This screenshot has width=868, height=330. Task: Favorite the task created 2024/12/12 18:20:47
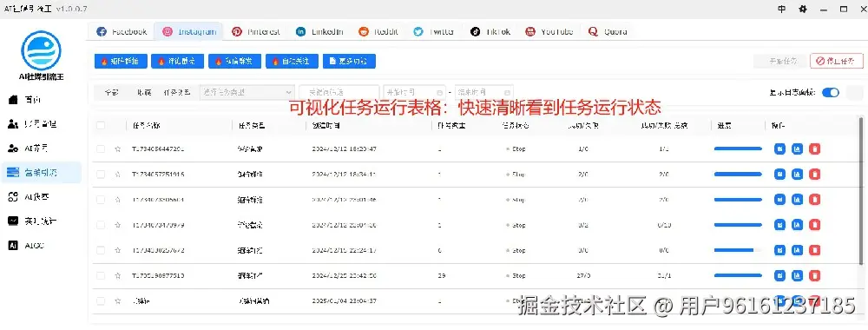(x=117, y=149)
